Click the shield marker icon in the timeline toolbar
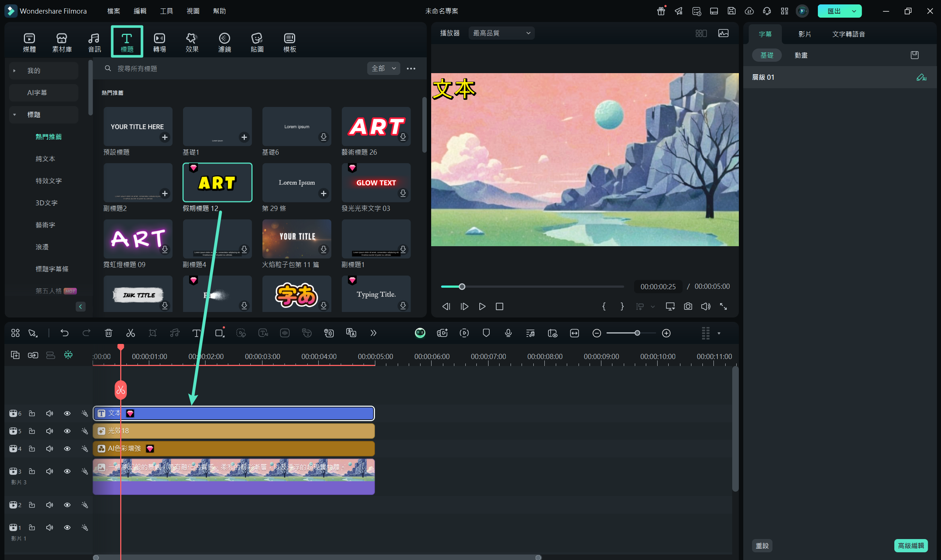This screenshot has height=560, width=941. 486,333
